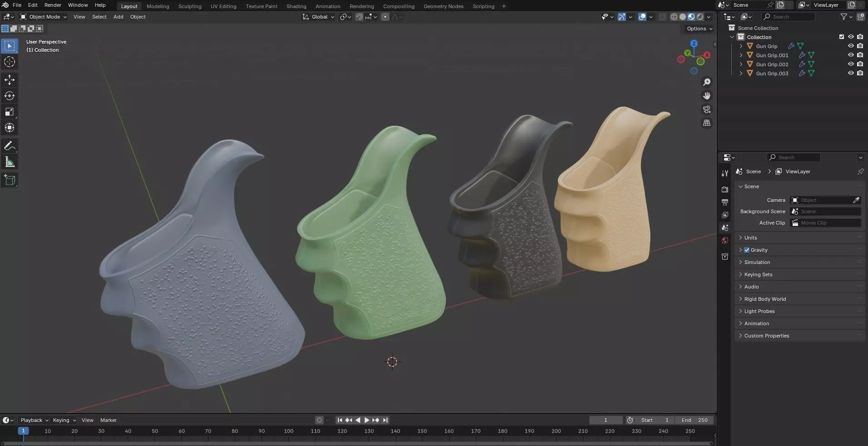868x446 pixels.
Task: Add a new workspace with plus button
Action: tap(504, 6)
